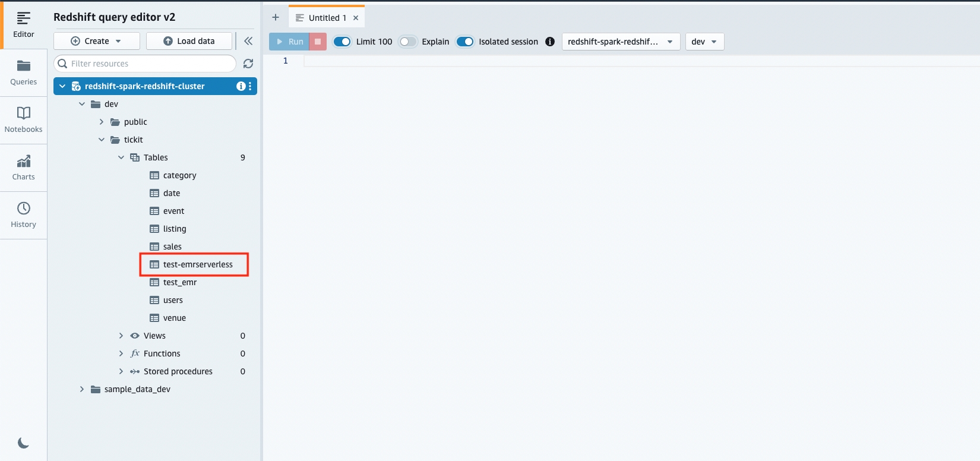Image resolution: width=980 pixels, height=461 pixels.
Task: Click the category table icon
Action: 154,175
